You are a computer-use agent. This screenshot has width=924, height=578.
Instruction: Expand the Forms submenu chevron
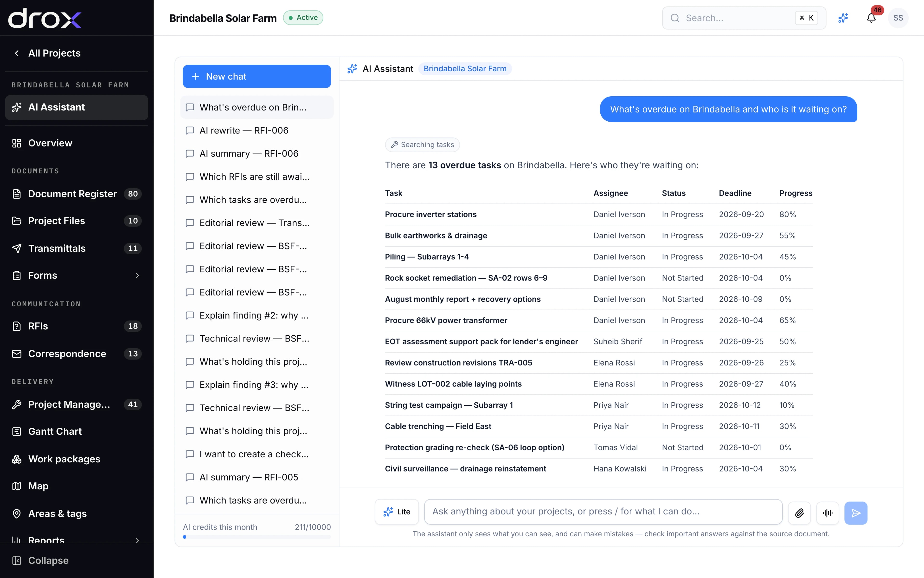point(137,275)
